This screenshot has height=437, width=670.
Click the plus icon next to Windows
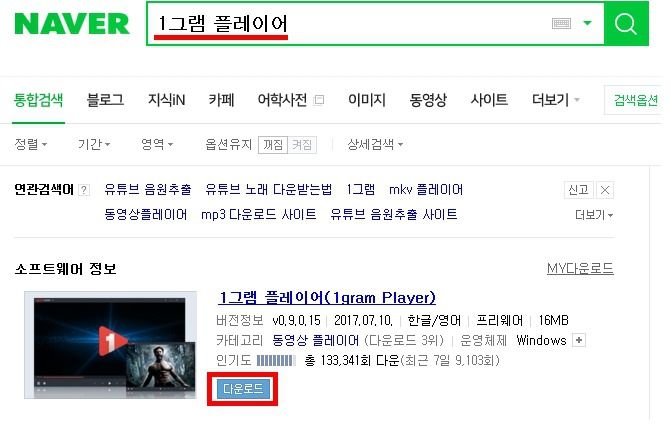(x=579, y=340)
